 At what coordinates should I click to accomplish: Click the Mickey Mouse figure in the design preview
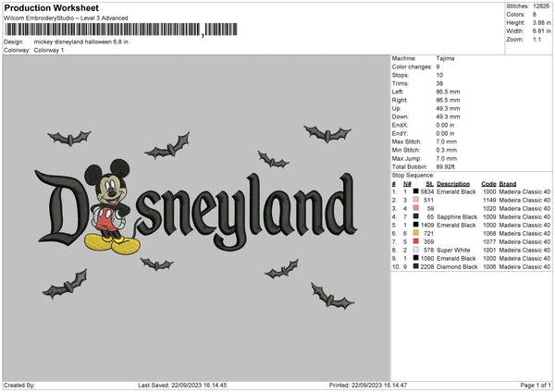tap(112, 207)
